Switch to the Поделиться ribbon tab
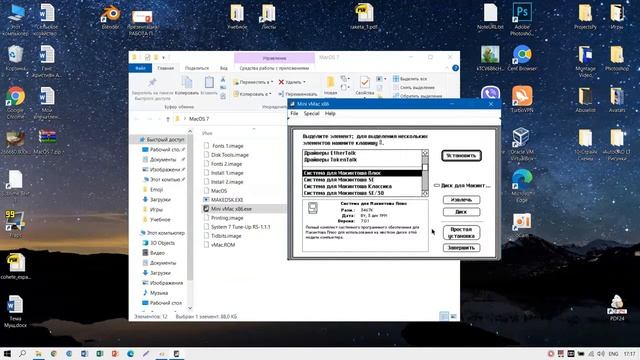The image size is (640, 360). pos(197,68)
